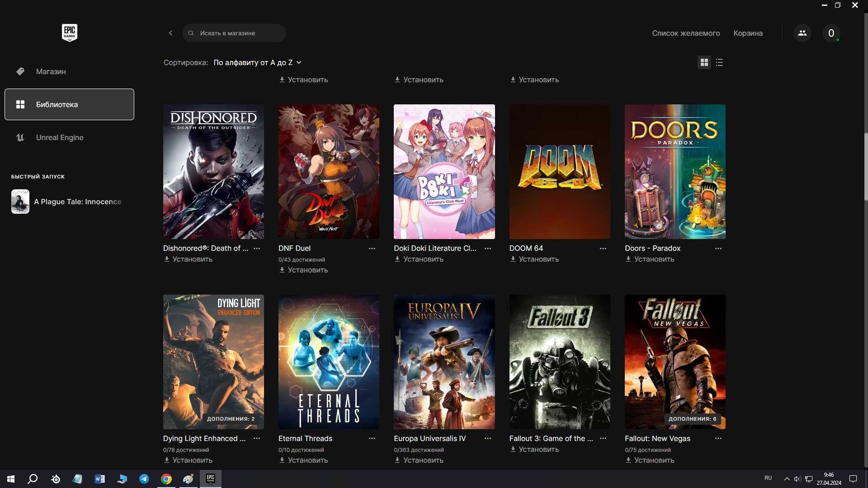Switch to grid view

pos(704,62)
